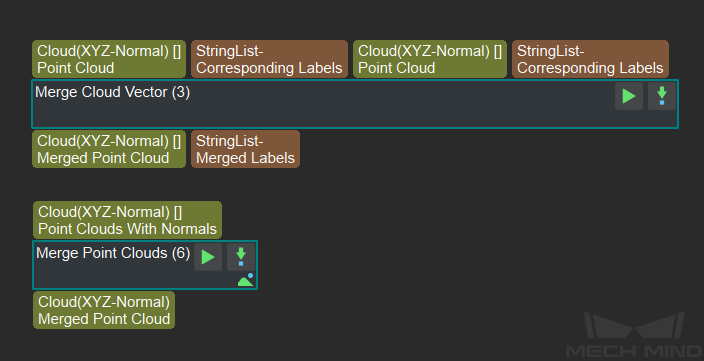Select first Corresponding Labels input port
This screenshot has height=361, width=704.
tap(269, 59)
